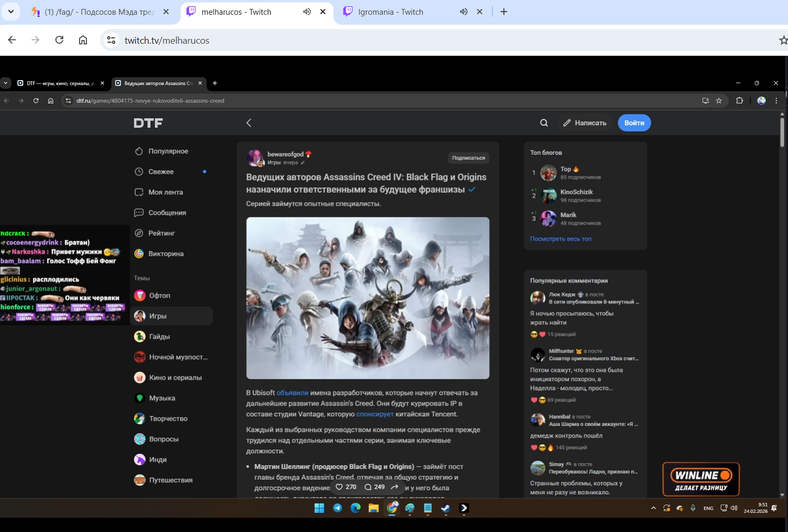This screenshot has height=532, width=788.
Task: Go back in the outer browser
Action: (12, 40)
